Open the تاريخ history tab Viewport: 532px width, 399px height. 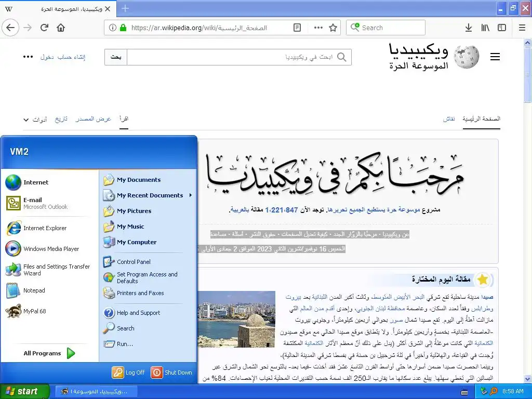[61, 119]
